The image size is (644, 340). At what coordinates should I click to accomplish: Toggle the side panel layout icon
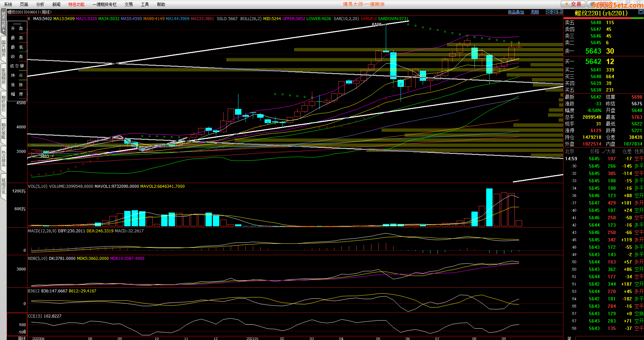(x=560, y=12)
